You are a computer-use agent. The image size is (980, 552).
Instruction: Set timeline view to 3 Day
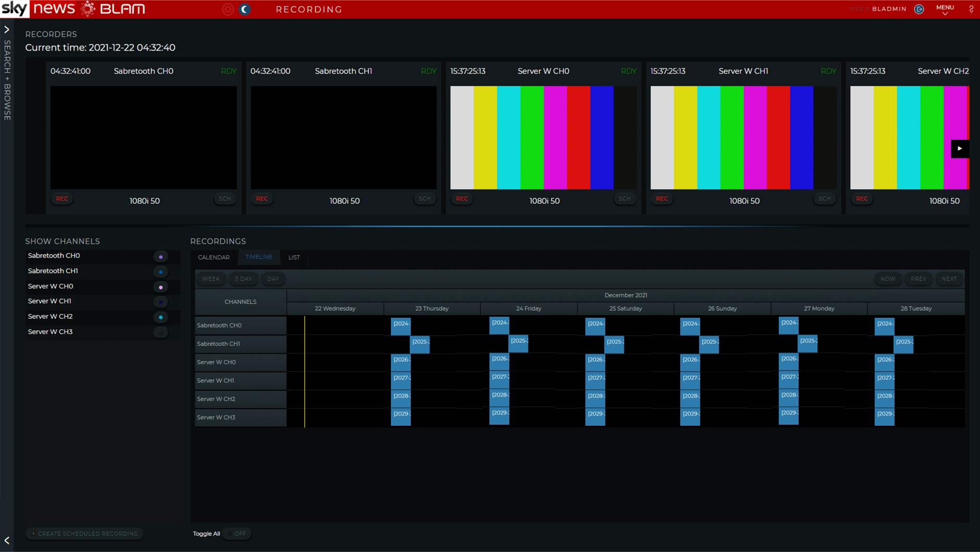(x=243, y=279)
